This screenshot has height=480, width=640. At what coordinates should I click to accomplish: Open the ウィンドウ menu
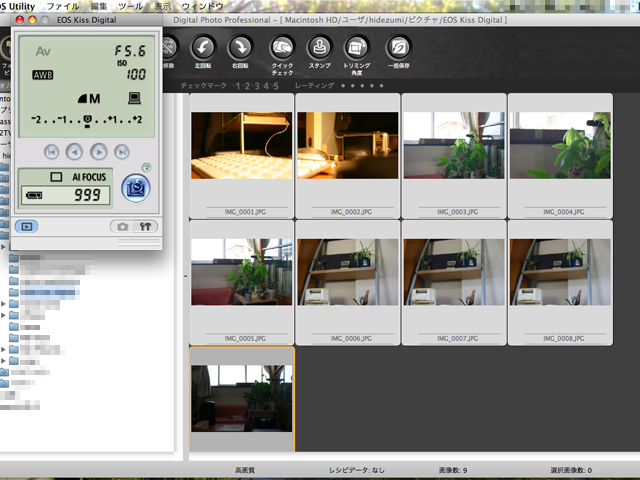pyautogui.click(x=202, y=7)
